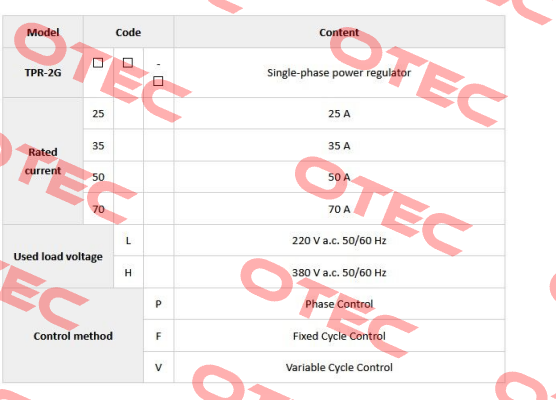Click the third code box below dash
The image size is (556, 400).
(158, 81)
